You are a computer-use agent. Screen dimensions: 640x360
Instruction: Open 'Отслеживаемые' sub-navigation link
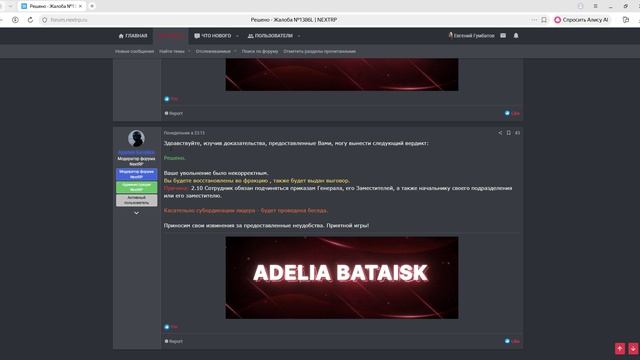(x=213, y=51)
